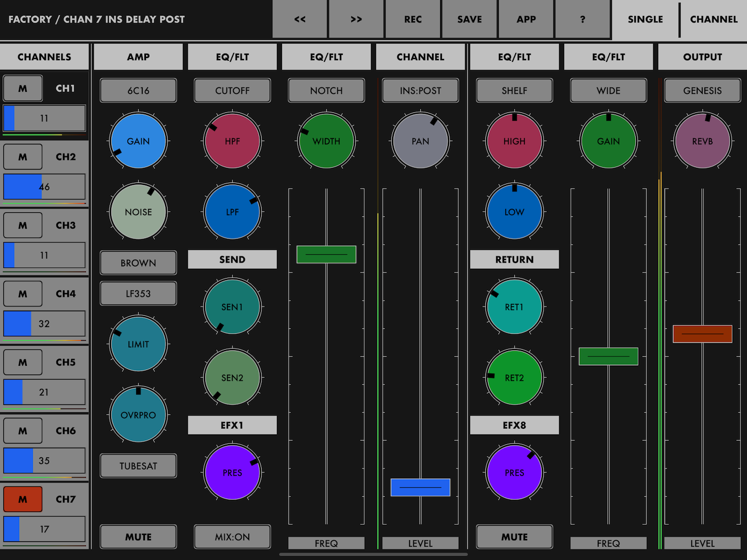The height and width of the screenshot is (560, 747).
Task: Click the PRES knob under EFX8
Action: (x=515, y=472)
